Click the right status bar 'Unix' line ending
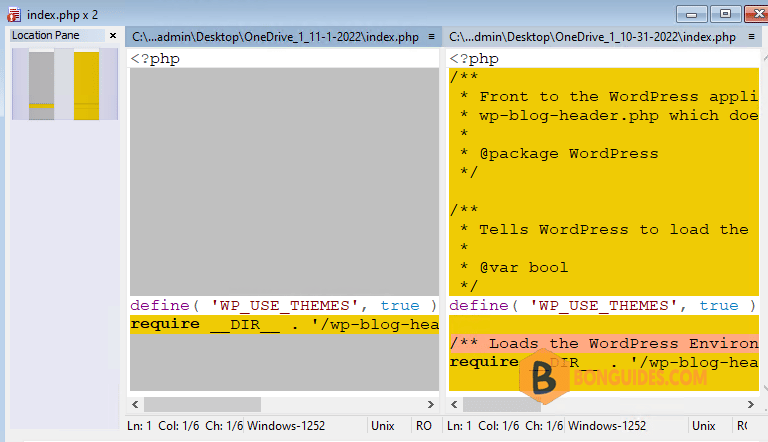The image size is (768, 442). (703, 426)
